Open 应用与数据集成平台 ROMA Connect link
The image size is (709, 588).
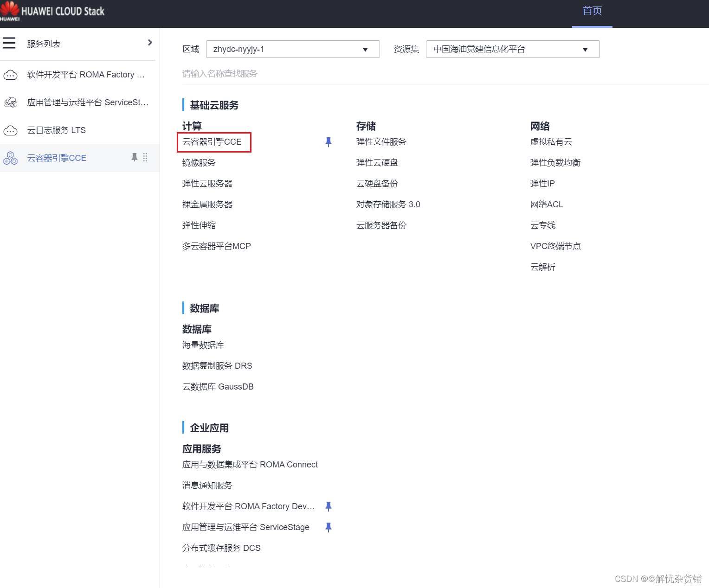tap(250, 465)
